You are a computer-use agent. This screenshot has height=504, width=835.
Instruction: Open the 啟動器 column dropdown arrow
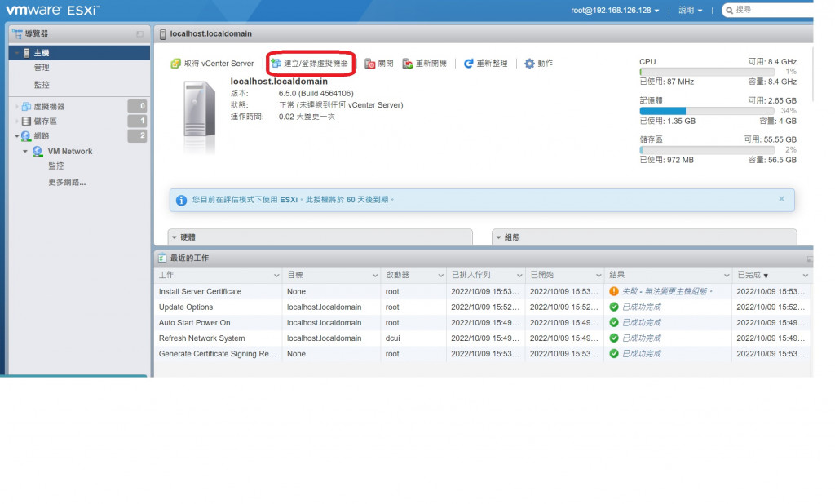point(440,276)
